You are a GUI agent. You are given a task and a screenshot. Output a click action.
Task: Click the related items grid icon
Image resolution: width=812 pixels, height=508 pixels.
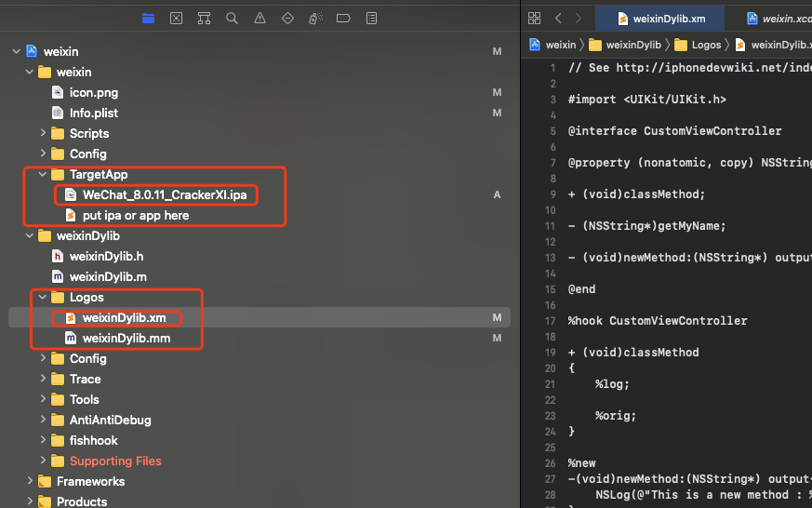[534, 18]
